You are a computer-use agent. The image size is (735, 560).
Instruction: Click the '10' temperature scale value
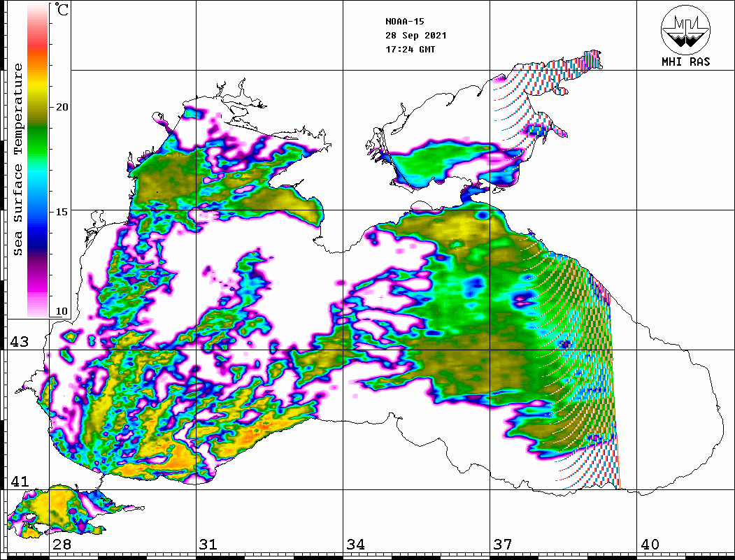[x=62, y=311]
